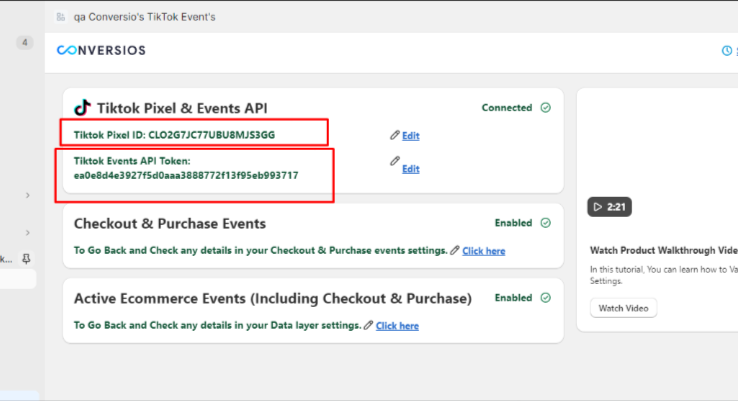Screen dimensions: 738x401
Task: Click the Conversios logo
Action: click(x=101, y=50)
